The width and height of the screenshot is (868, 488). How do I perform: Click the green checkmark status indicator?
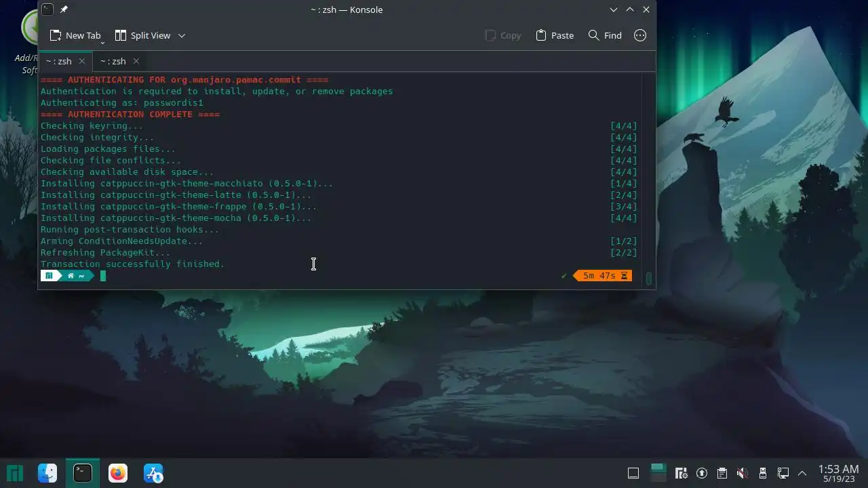tap(564, 276)
